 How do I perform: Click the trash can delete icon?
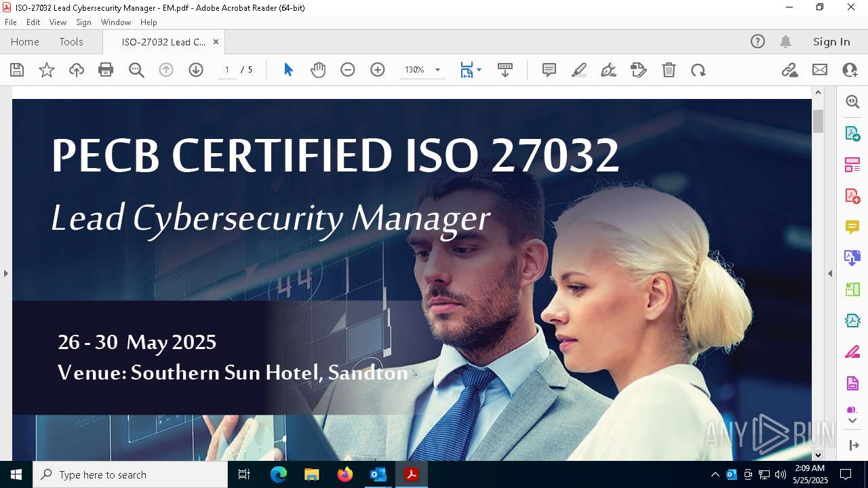(669, 70)
